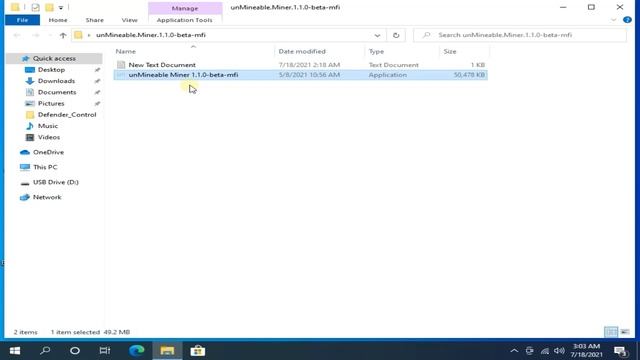Open the recent locations dropdown arrow
Viewport: 640px width, 360px height.
[x=50, y=36]
